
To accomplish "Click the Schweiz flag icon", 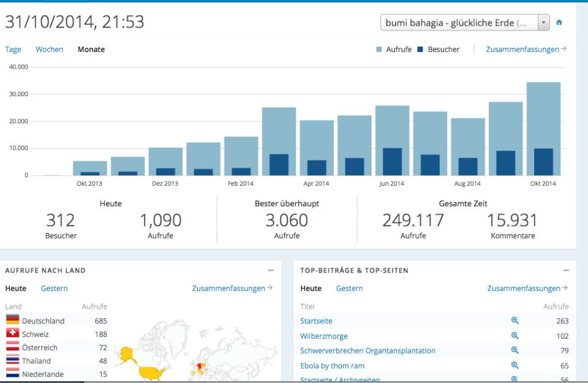I will point(12,333).
